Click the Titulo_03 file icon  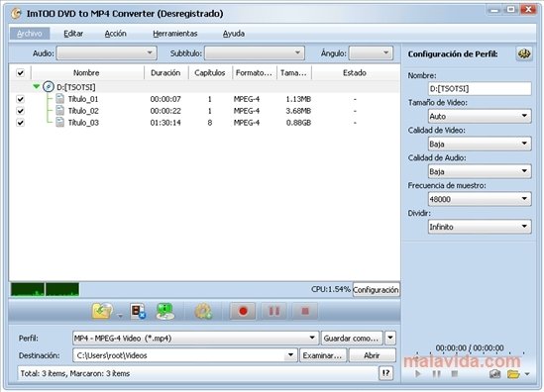[60, 123]
